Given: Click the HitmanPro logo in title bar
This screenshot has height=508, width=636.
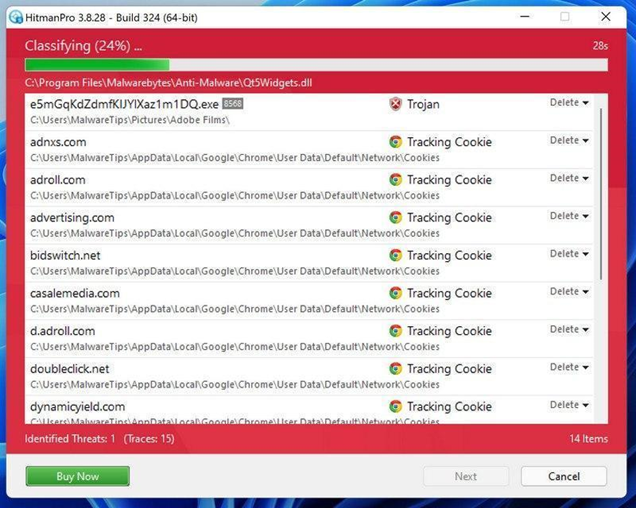Looking at the screenshot, I should click(15, 17).
